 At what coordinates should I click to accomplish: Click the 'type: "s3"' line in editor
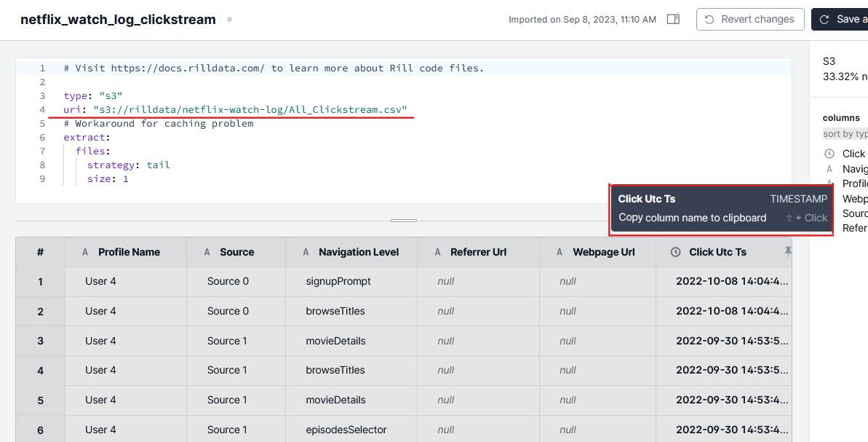93,96
